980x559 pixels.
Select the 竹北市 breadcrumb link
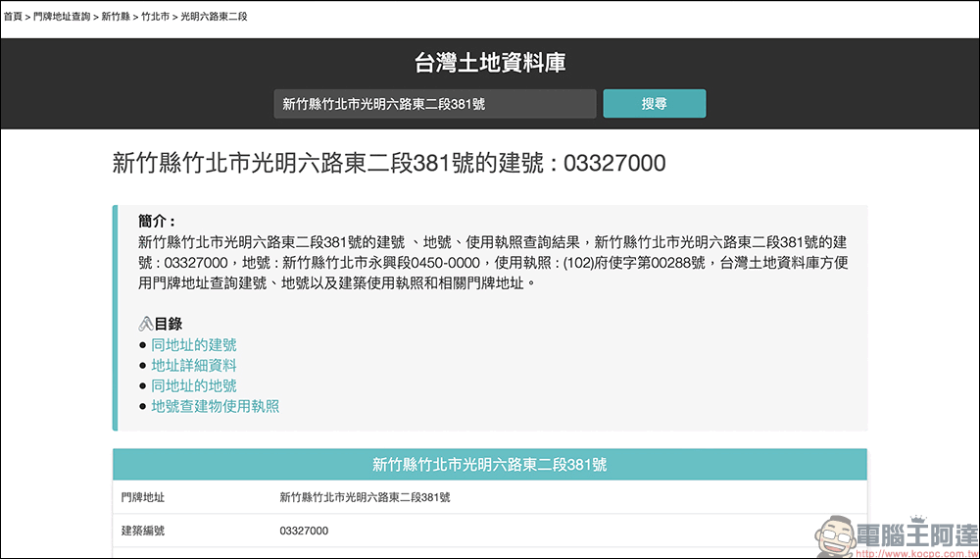[155, 17]
